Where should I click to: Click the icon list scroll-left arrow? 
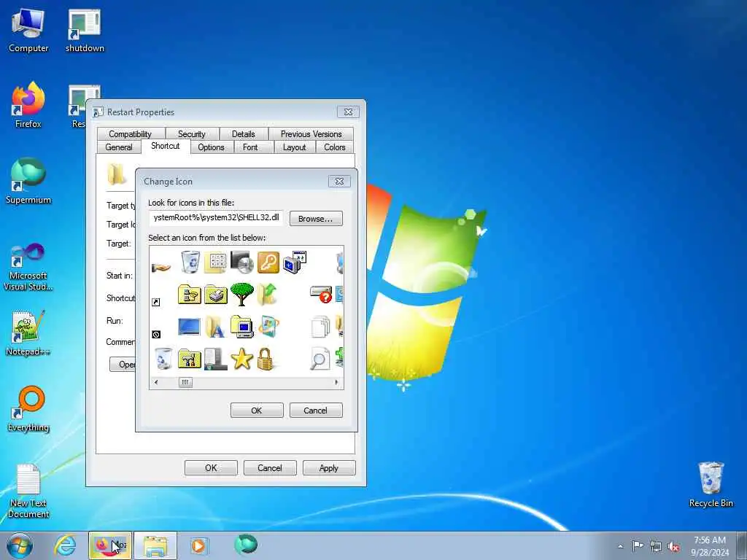(x=156, y=382)
